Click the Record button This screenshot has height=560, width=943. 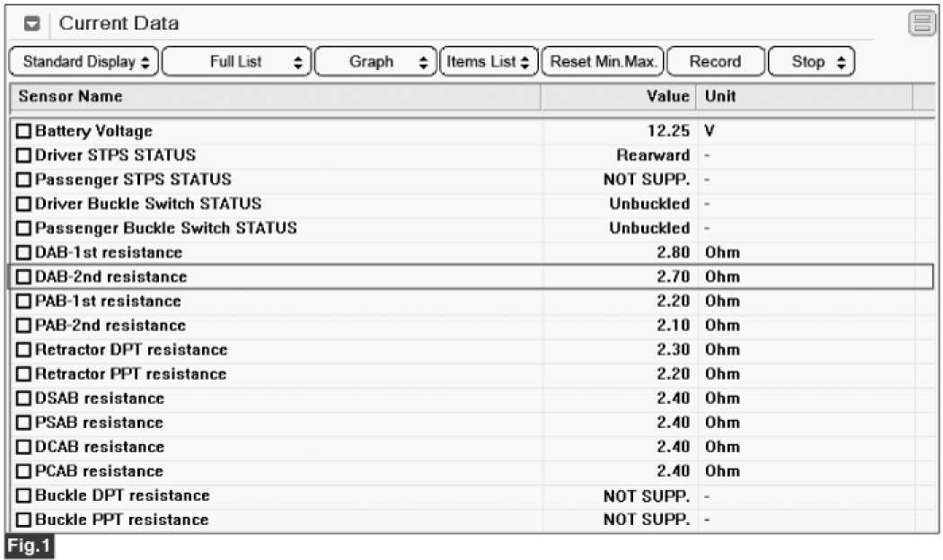click(715, 62)
